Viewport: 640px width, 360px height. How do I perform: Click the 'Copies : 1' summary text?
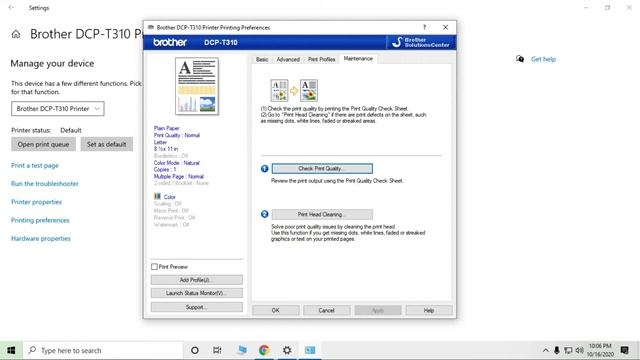165,169
